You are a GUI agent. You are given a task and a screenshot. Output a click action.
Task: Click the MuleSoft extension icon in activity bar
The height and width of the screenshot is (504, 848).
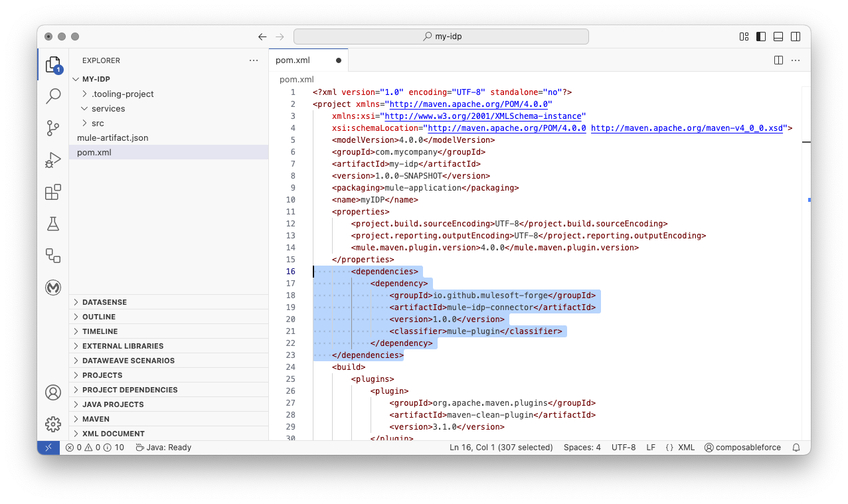point(52,288)
